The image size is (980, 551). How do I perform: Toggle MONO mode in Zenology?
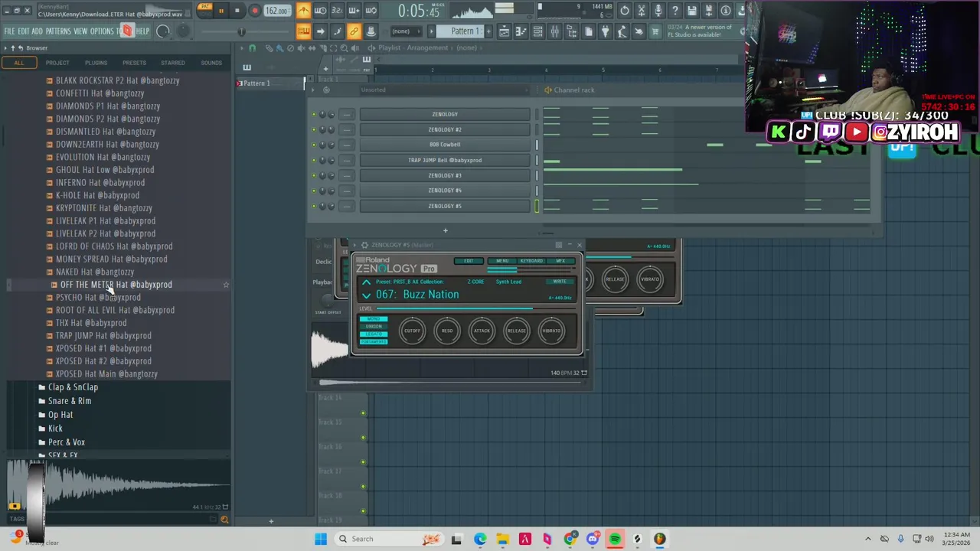(x=374, y=319)
